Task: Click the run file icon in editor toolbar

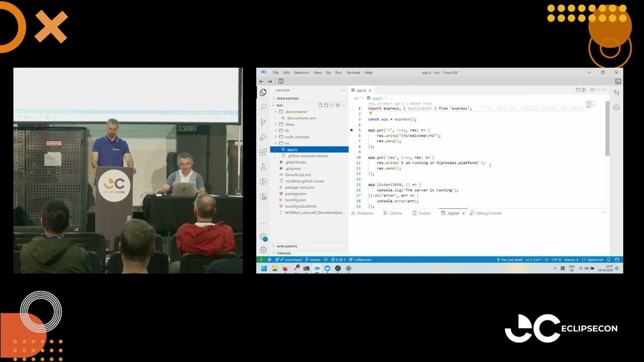Action: coord(584,90)
